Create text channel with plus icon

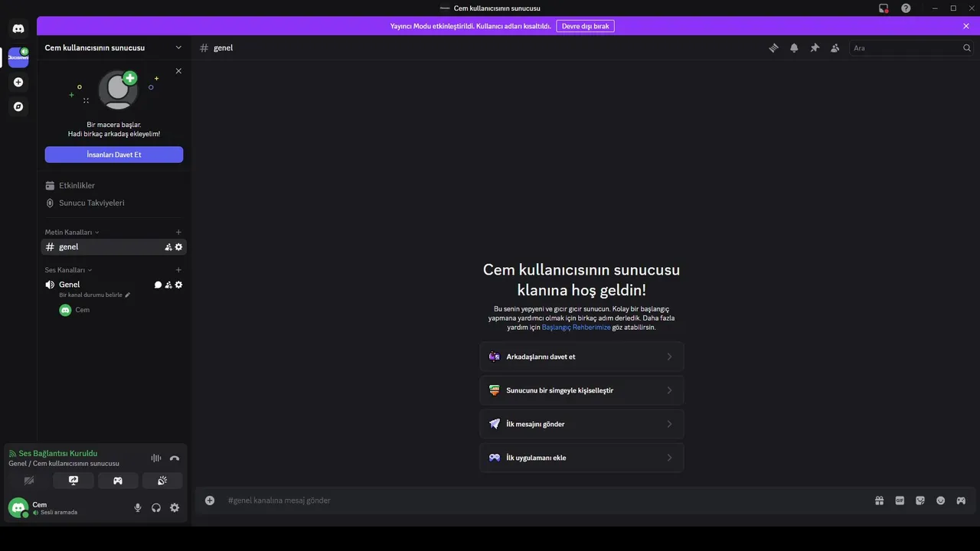coord(178,232)
